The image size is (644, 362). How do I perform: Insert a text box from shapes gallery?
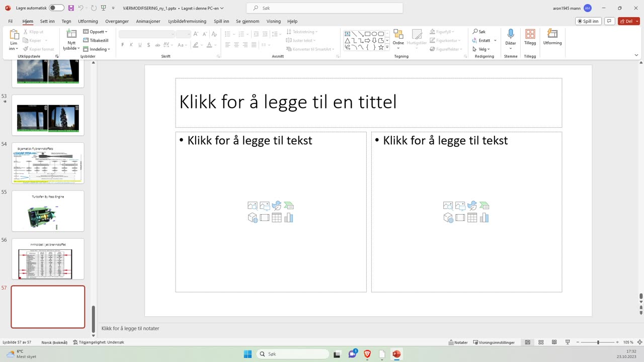coord(347,34)
